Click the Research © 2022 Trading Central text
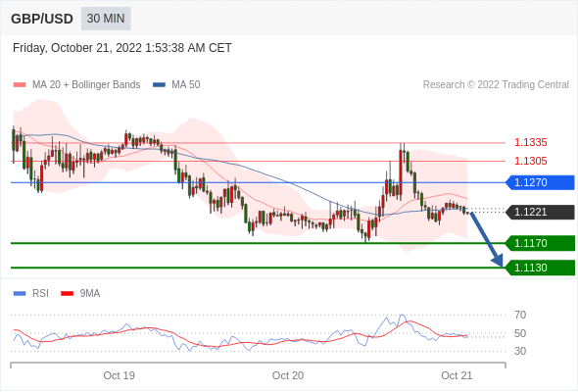Viewport: 578px width, 392px height. pos(496,85)
